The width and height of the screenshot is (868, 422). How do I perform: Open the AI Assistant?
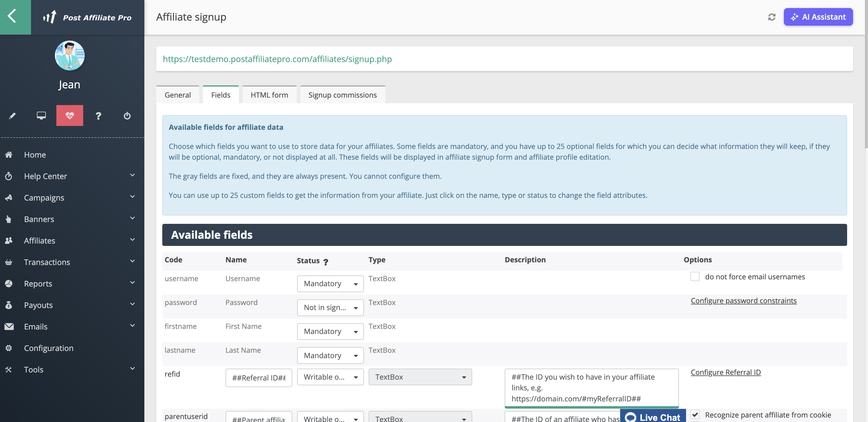tap(818, 17)
